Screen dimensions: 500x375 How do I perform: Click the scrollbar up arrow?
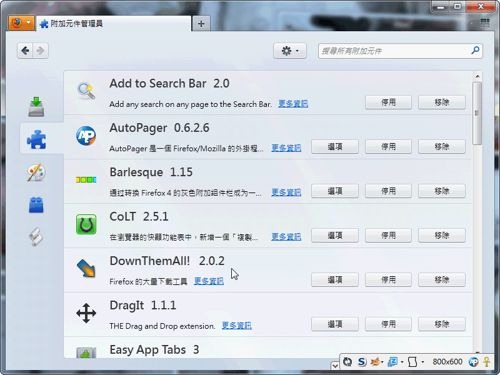point(477,76)
